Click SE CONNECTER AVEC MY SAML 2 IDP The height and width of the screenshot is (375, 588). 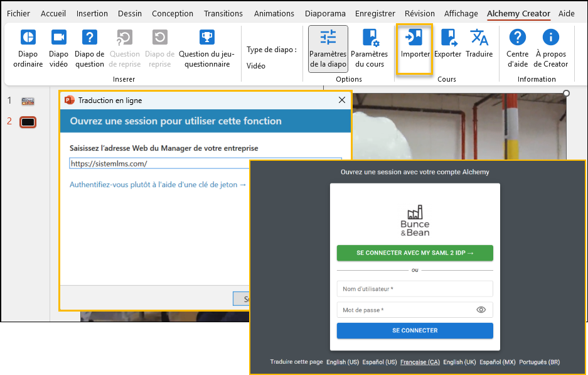415,253
